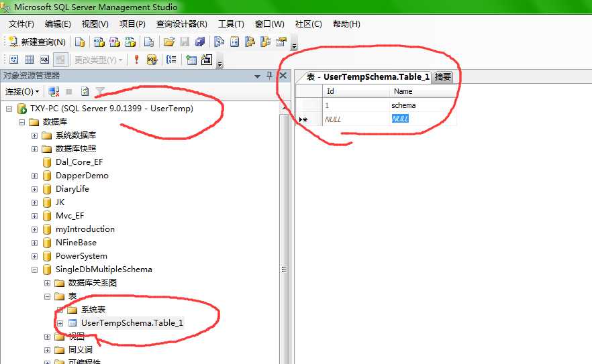Click the Object Explorer vertical scrollbar thumb

pos(285,269)
